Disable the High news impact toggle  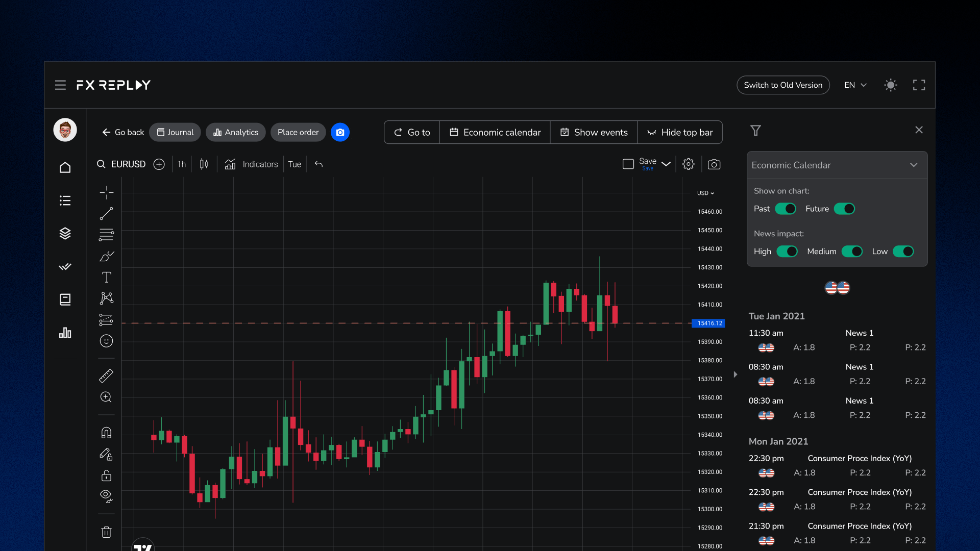click(787, 252)
